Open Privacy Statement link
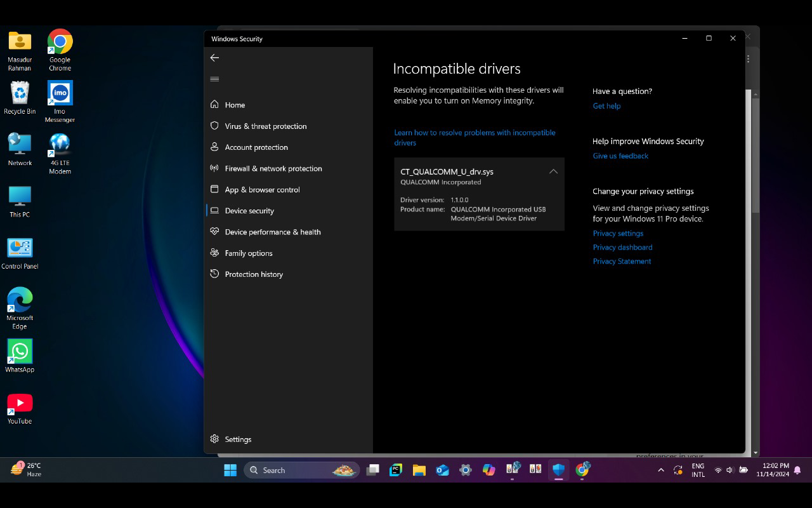This screenshot has height=508, width=812. [x=622, y=261]
